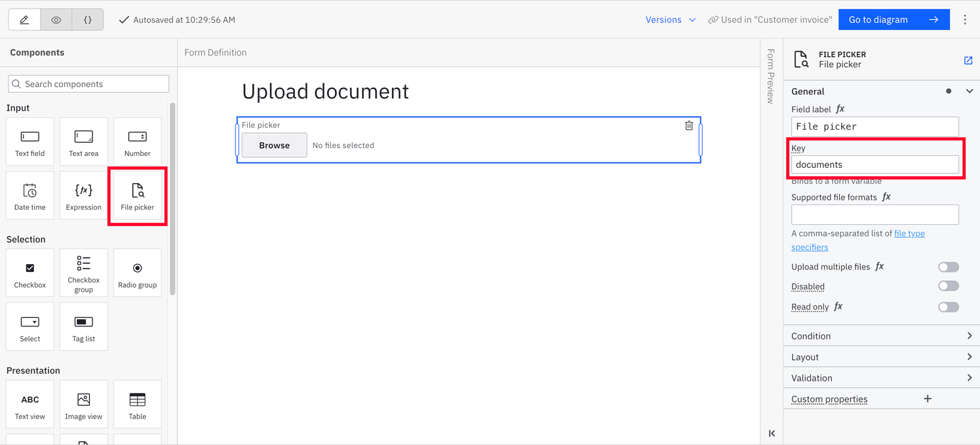
Task: Open the form preview eye icon
Action: (56, 19)
